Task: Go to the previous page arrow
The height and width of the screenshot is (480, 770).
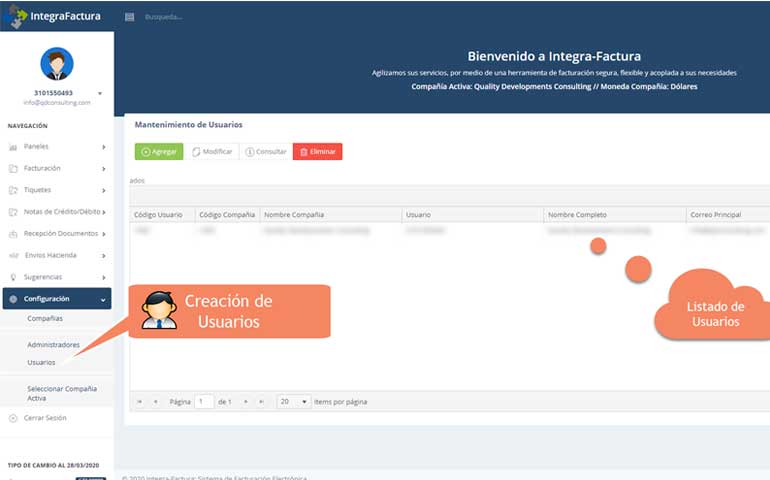Action: point(156,402)
